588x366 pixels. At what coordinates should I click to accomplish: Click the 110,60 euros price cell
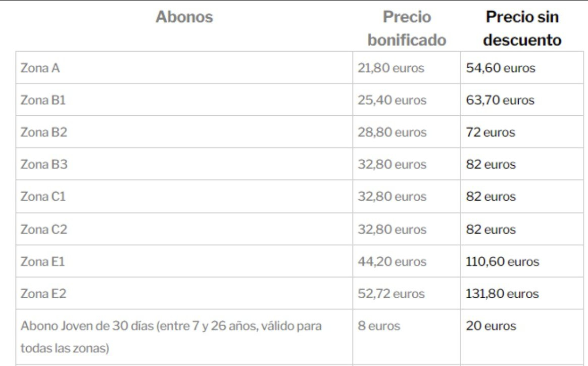pos(503,262)
